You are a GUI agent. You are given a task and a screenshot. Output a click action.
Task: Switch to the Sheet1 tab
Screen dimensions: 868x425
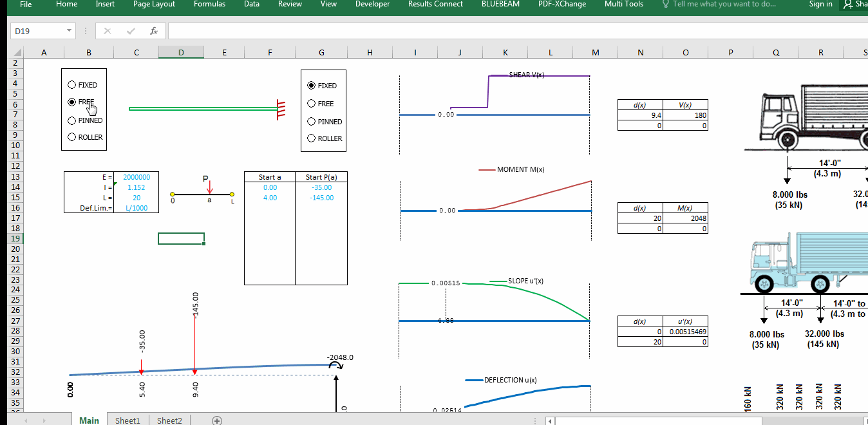pyautogui.click(x=127, y=420)
